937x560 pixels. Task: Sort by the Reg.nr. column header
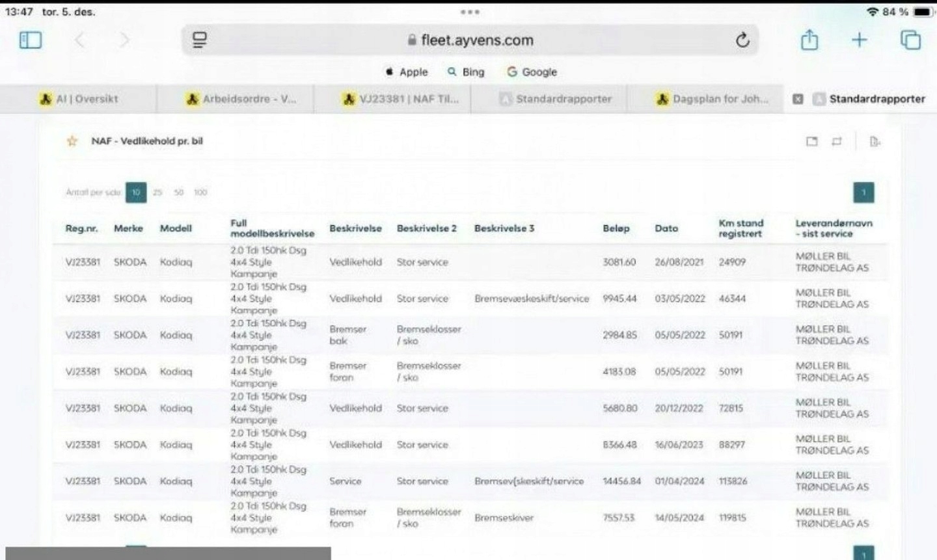click(x=81, y=228)
